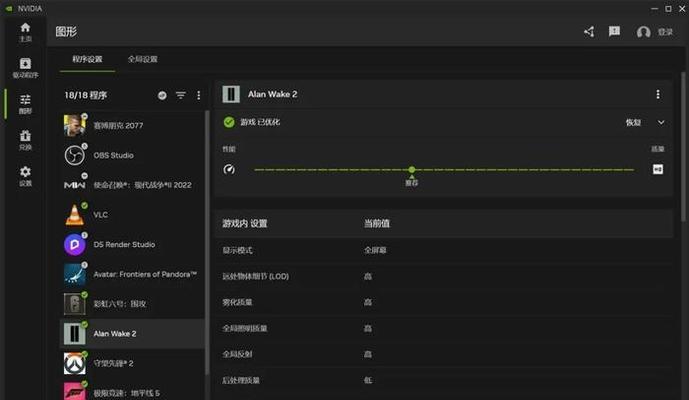Click the 当前值 column header
This screenshot has height=400, width=689.
(377, 223)
